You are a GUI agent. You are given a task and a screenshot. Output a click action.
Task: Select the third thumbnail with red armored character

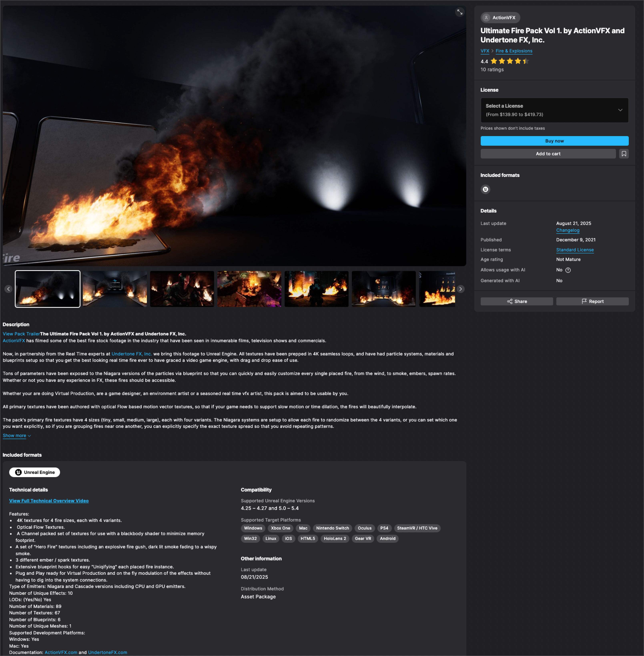point(182,289)
